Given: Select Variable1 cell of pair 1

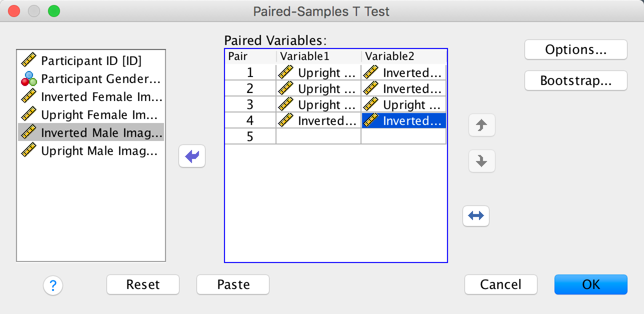Looking at the screenshot, I should pyautogui.click(x=318, y=73).
